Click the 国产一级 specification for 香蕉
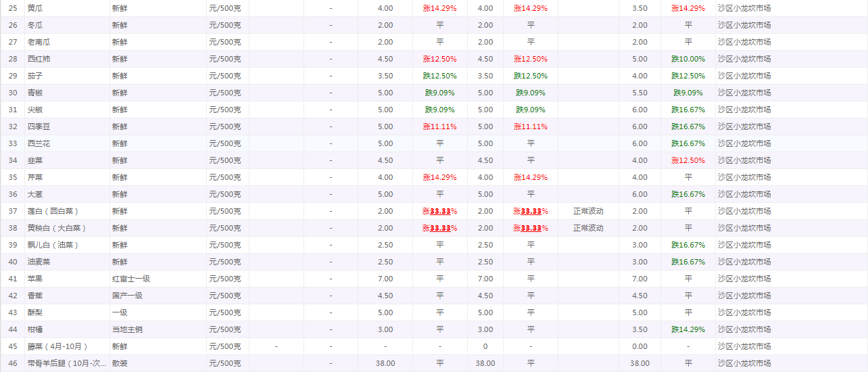This screenshot has height=372, width=868. pyautogui.click(x=127, y=296)
